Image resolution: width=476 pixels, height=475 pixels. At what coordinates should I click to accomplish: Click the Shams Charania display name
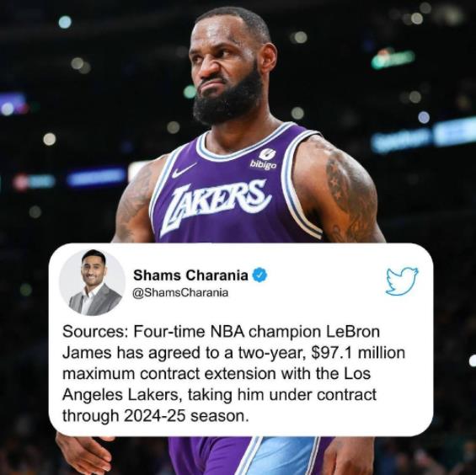(190, 275)
